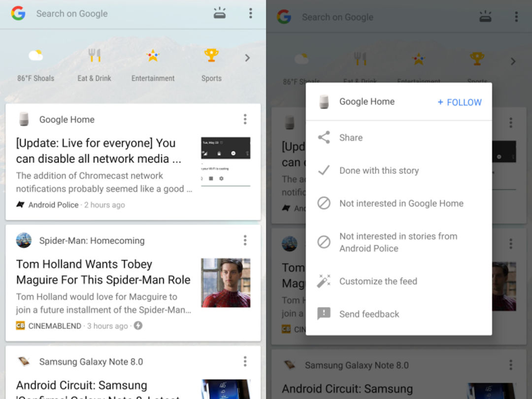Tap Google Home topic icon on left card
The image size is (532, 399).
click(24, 119)
